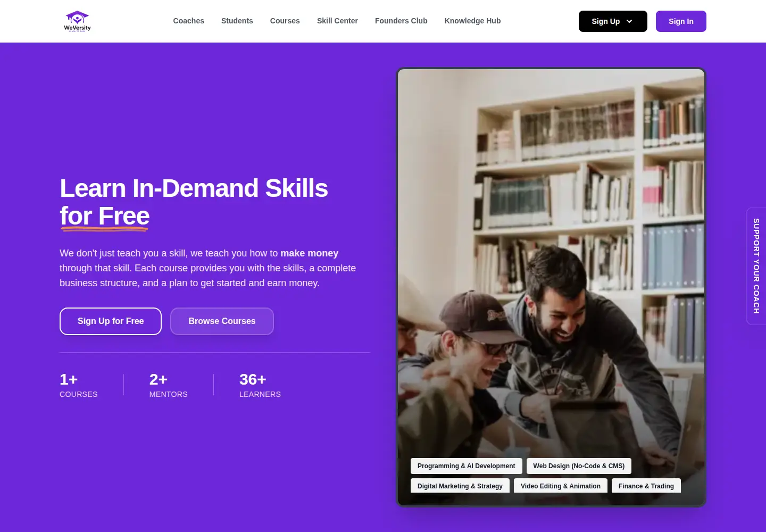Expand the Sign Up dropdown
Image resolution: width=766 pixels, height=532 pixels.
613,21
